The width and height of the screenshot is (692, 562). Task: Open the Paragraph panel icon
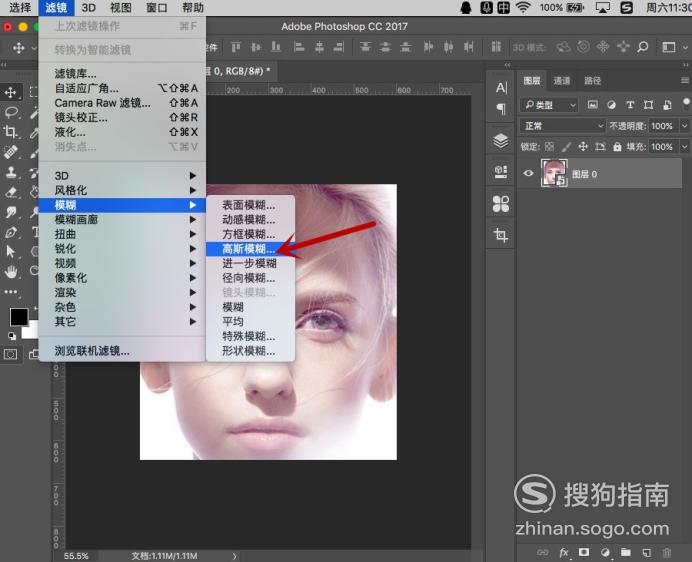tap(501, 109)
